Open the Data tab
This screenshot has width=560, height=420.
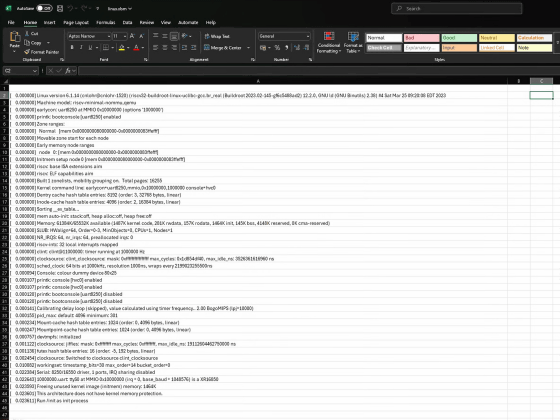pyautogui.click(x=127, y=22)
